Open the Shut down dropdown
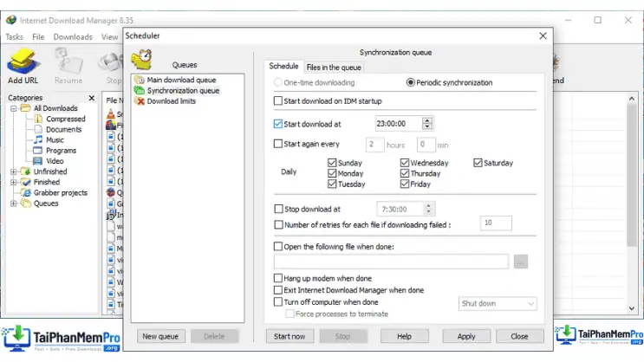 click(498, 304)
